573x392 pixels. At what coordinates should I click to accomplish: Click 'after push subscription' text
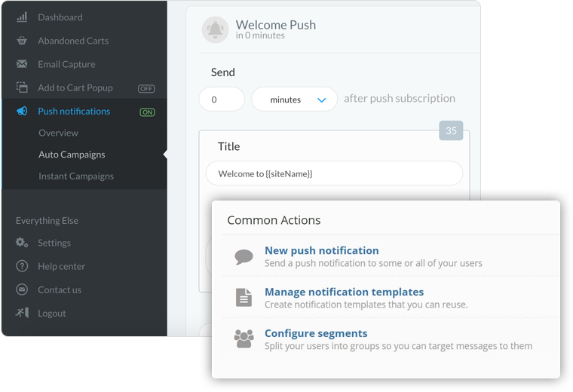click(400, 98)
